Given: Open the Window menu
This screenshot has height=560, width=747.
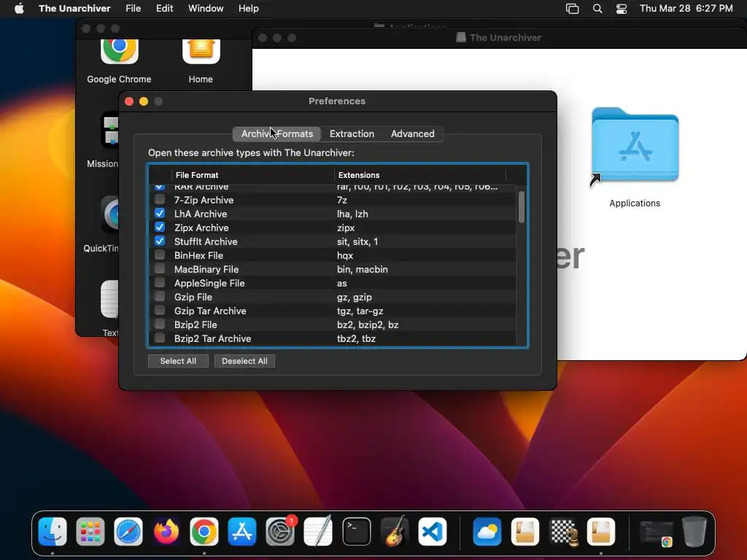Looking at the screenshot, I should [x=206, y=9].
